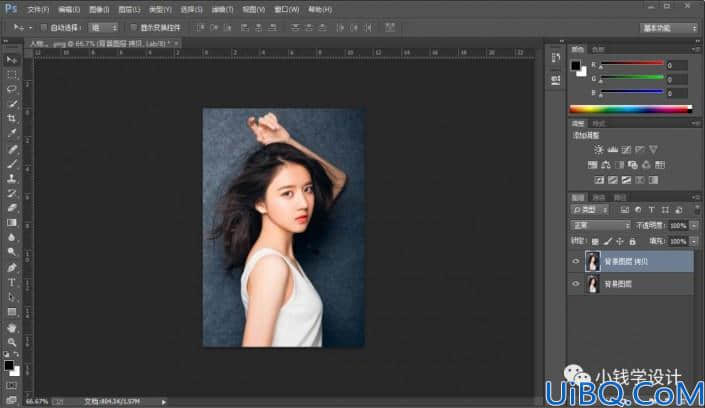The width and height of the screenshot is (705, 408).
Task: Open the layer blend mode dropdown
Action: [600, 225]
